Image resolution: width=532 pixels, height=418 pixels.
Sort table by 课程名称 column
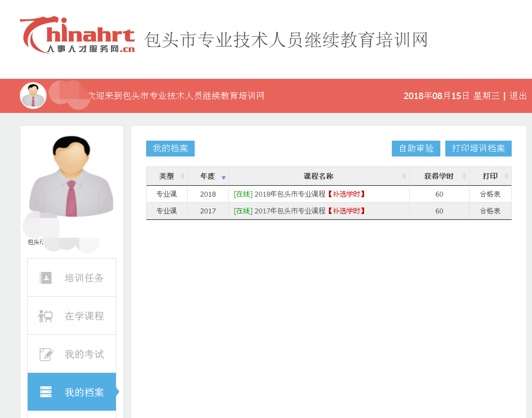[319, 176]
